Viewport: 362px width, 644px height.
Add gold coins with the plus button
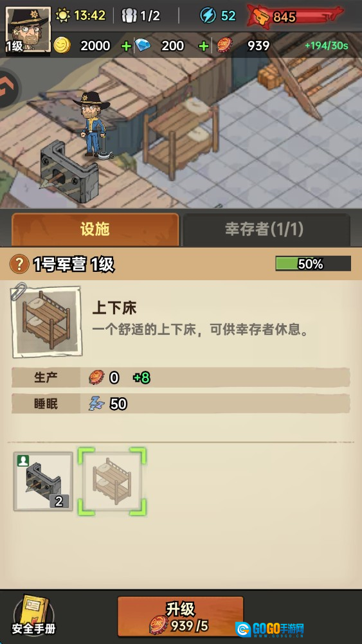pyautogui.click(x=127, y=46)
